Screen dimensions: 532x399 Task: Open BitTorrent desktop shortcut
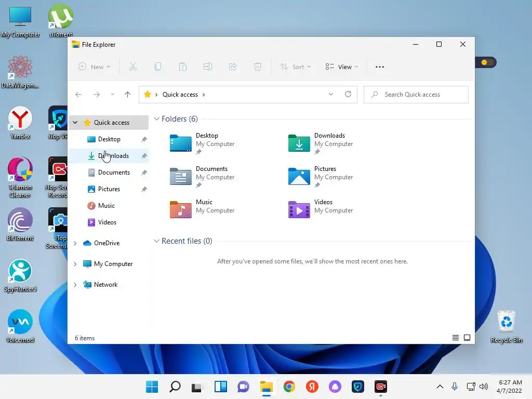[x=20, y=224]
